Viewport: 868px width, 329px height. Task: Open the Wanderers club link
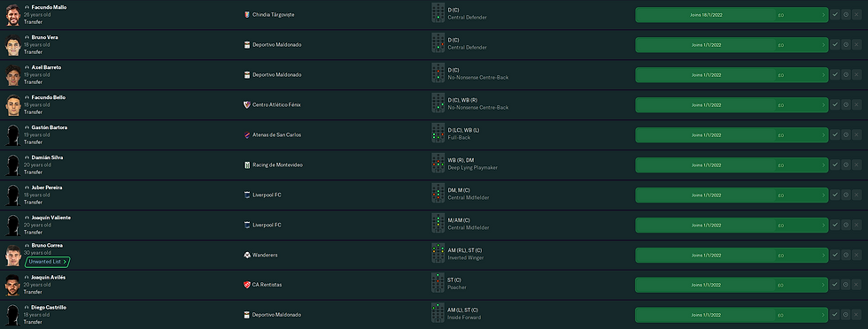pos(265,255)
